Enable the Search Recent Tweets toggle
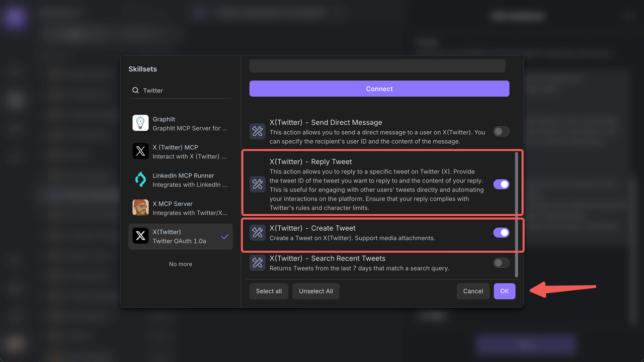 [x=501, y=263]
